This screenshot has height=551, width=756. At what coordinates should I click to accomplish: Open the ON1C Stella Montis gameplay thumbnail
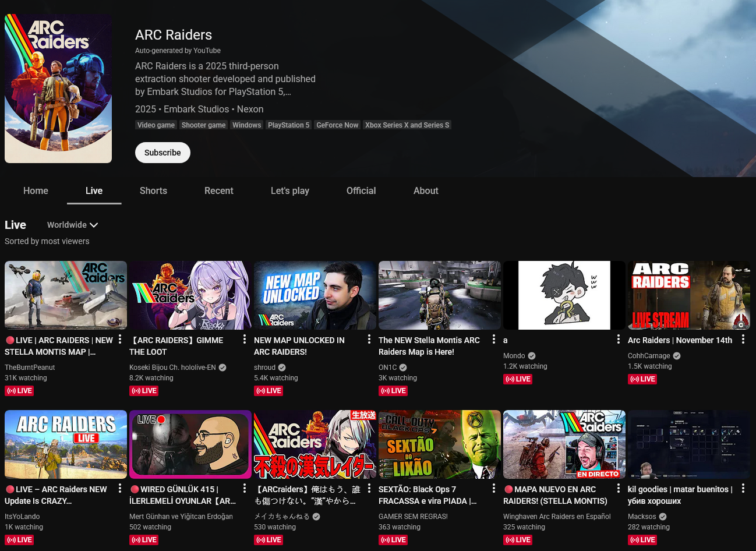440,295
